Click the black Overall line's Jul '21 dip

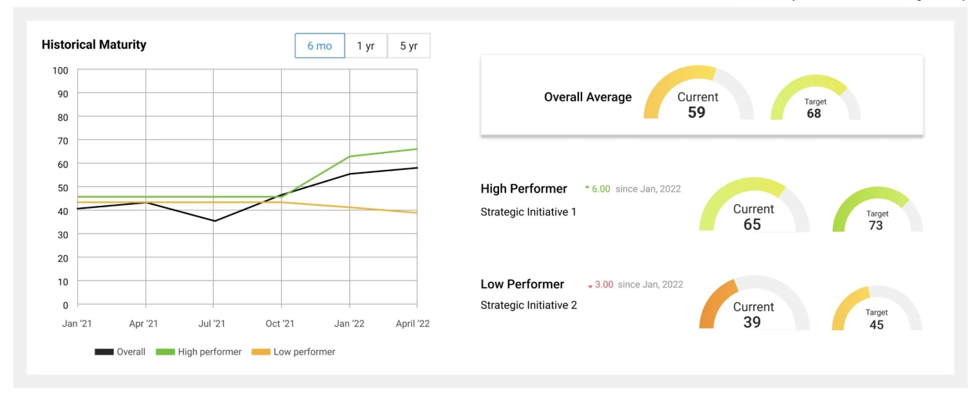point(214,221)
